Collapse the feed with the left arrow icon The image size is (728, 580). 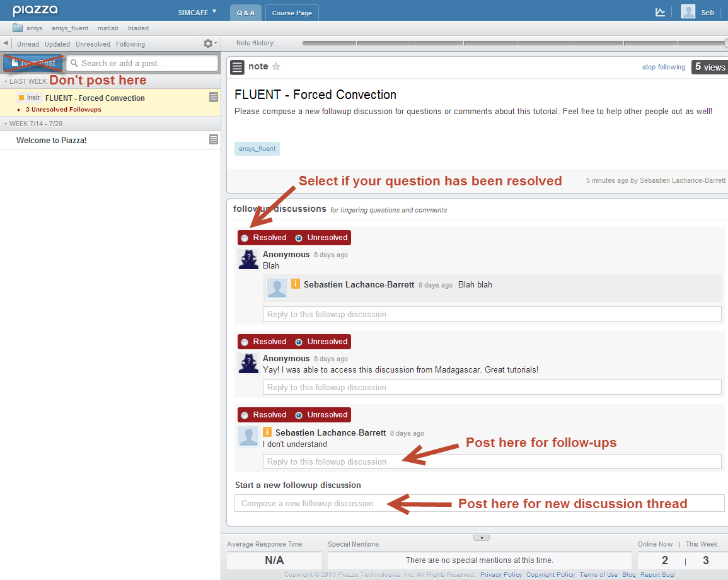[6, 43]
